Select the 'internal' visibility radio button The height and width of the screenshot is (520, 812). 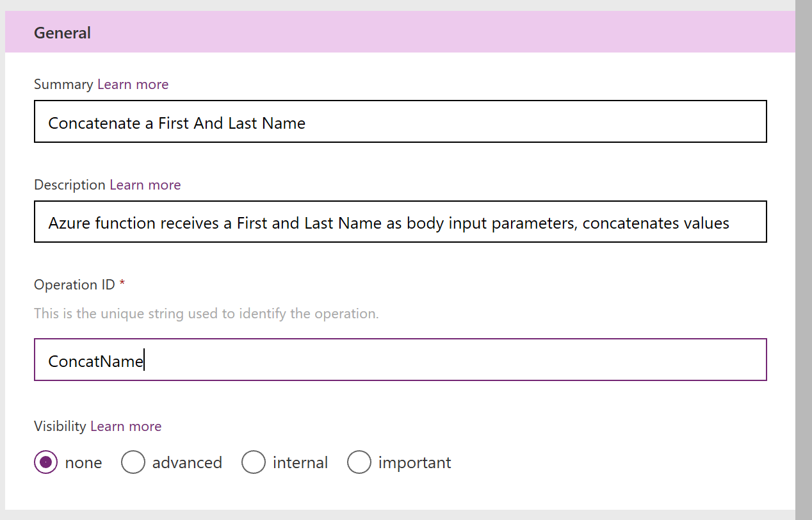click(254, 462)
